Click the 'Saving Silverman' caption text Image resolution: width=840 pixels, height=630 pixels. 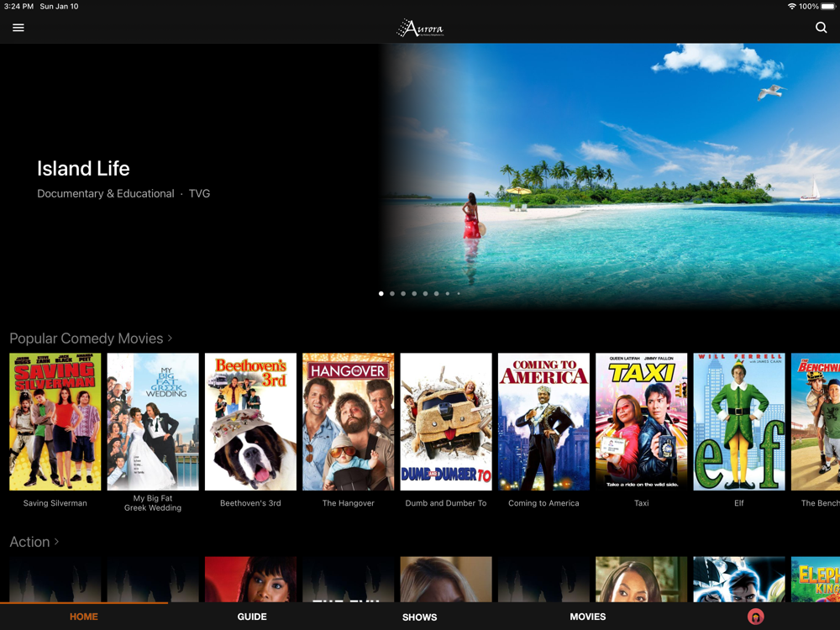pyautogui.click(x=55, y=503)
